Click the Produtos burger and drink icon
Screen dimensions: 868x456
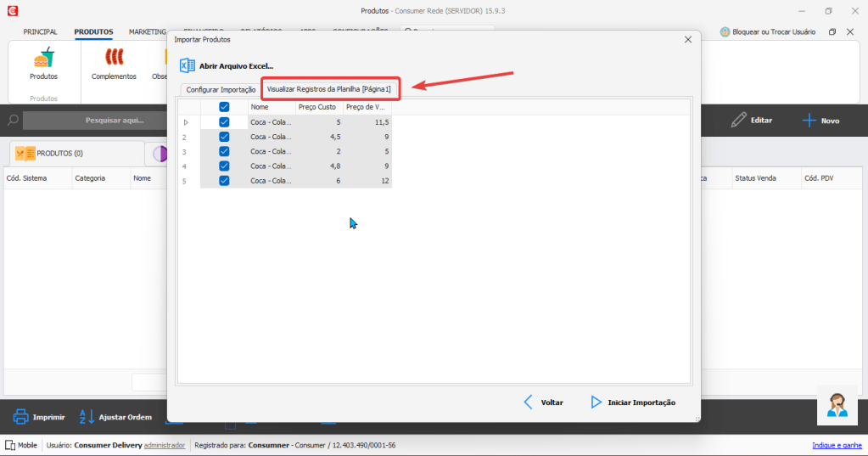click(x=43, y=58)
